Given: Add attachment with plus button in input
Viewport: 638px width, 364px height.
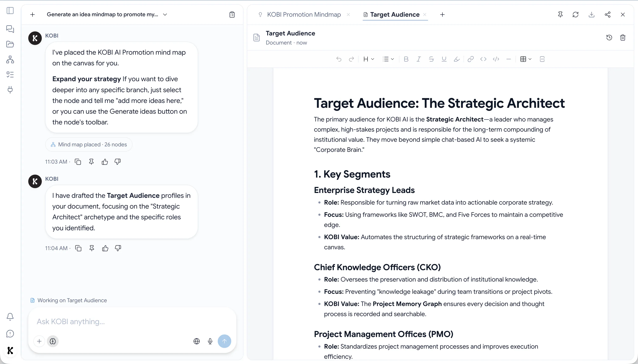Looking at the screenshot, I should tap(39, 341).
